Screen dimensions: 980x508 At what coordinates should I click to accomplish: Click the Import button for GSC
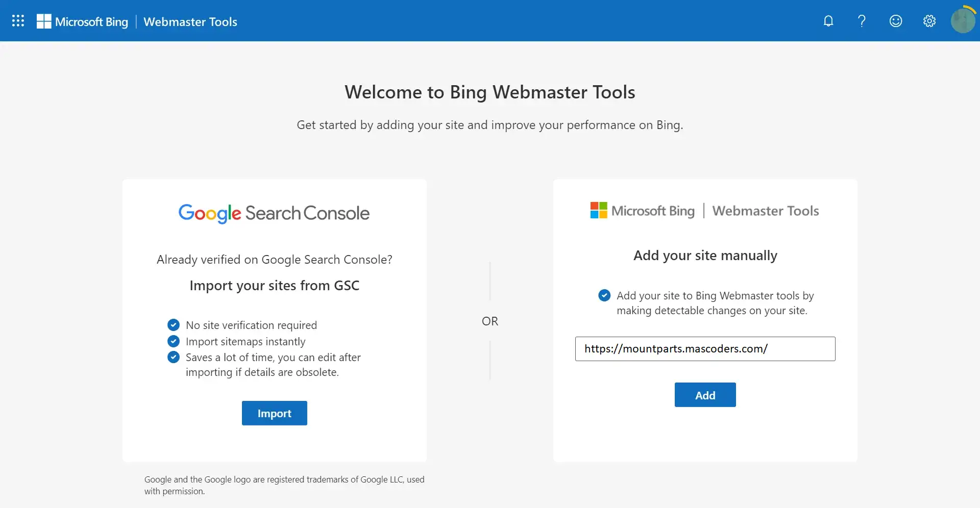point(275,413)
